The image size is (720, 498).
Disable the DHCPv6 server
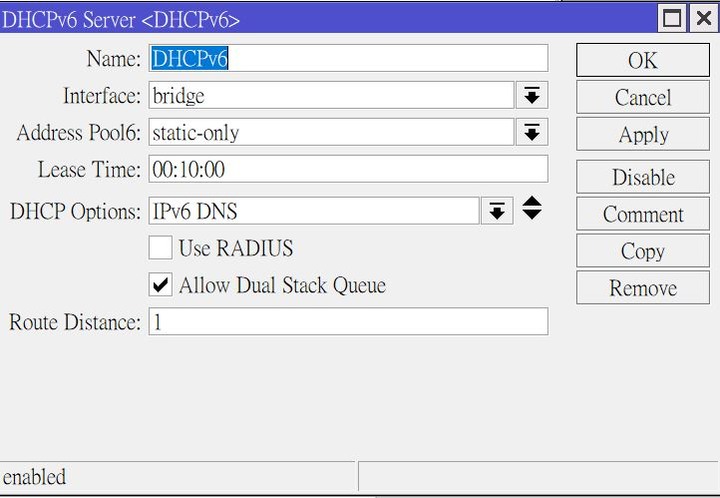pos(643,177)
